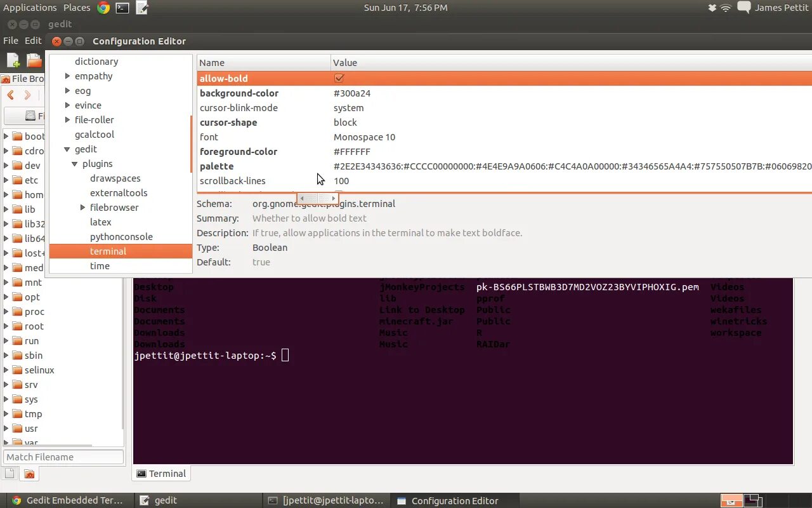The width and height of the screenshot is (812, 508).
Task: Select the externaltools tree item
Action: 119,193
